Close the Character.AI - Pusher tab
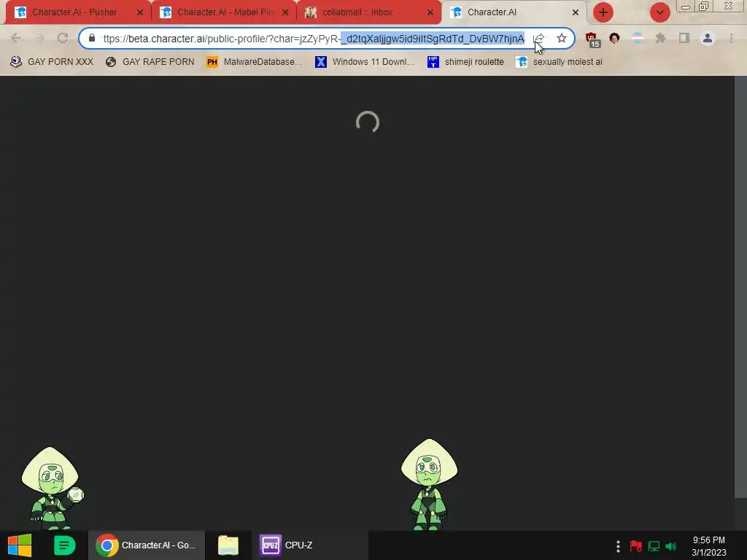The height and width of the screenshot is (560, 747). coord(139,13)
